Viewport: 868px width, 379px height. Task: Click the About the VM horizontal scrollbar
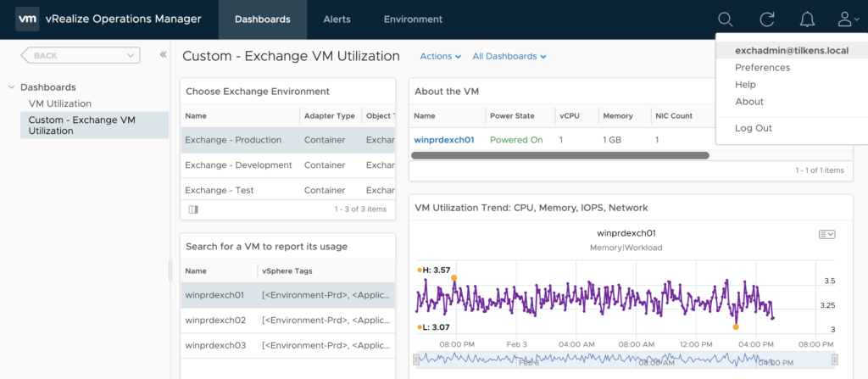[x=559, y=156]
